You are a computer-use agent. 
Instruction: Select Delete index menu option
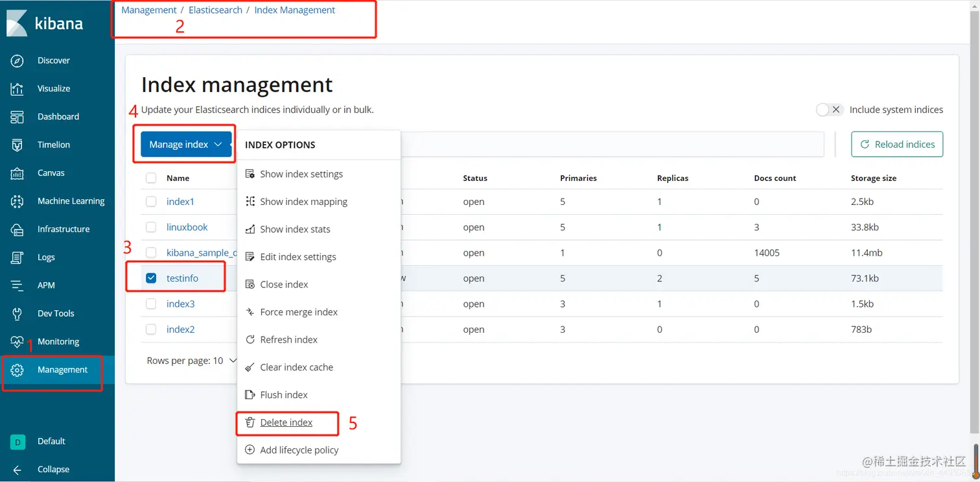coord(319,422)
